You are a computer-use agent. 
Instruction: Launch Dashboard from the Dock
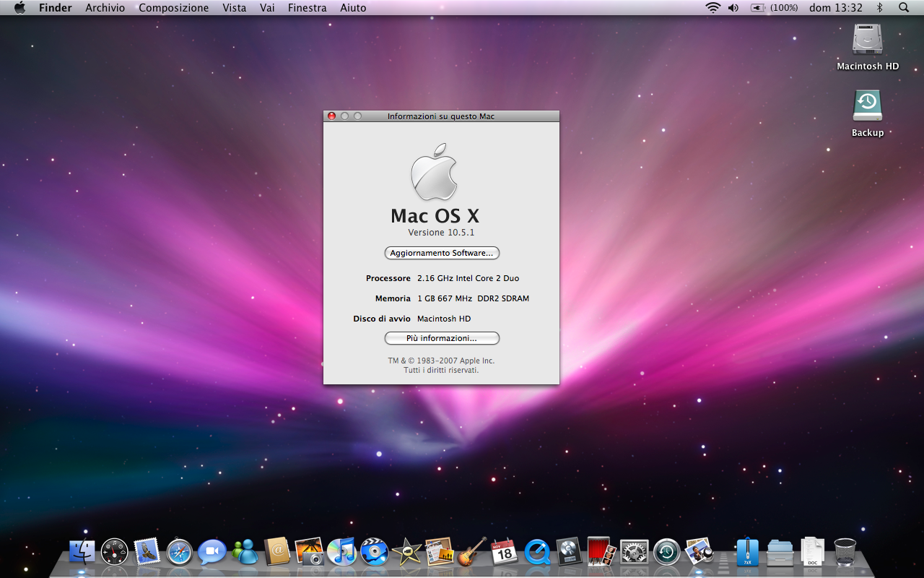114,552
